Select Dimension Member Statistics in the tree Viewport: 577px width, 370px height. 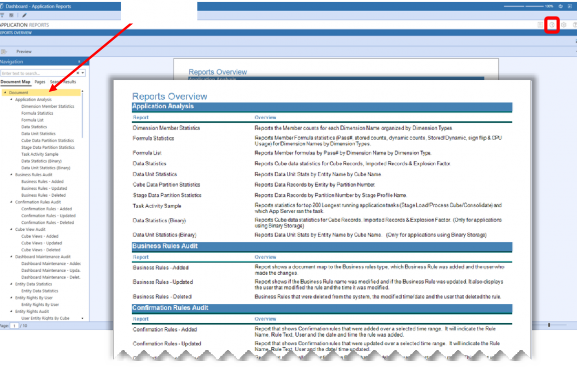point(47,106)
